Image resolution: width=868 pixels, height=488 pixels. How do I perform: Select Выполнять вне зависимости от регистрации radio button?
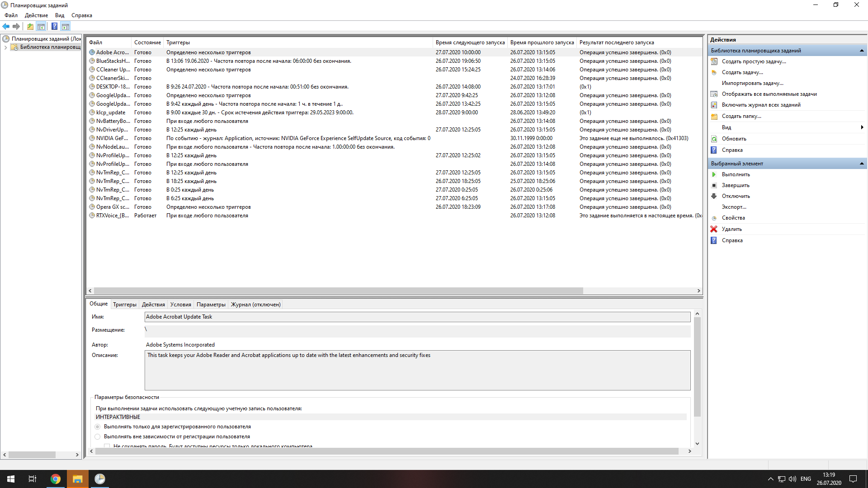tap(97, 436)
